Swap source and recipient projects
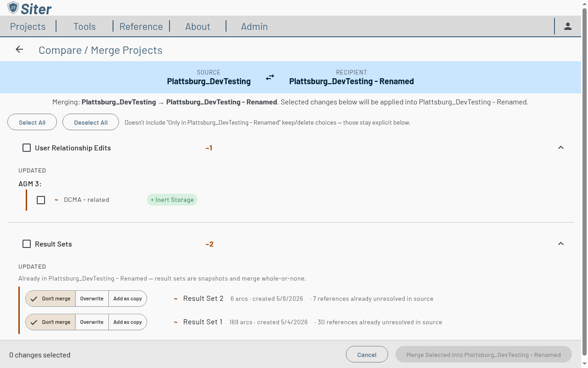The width and height of the screenshot is (588, 368). tap(270, 77)
